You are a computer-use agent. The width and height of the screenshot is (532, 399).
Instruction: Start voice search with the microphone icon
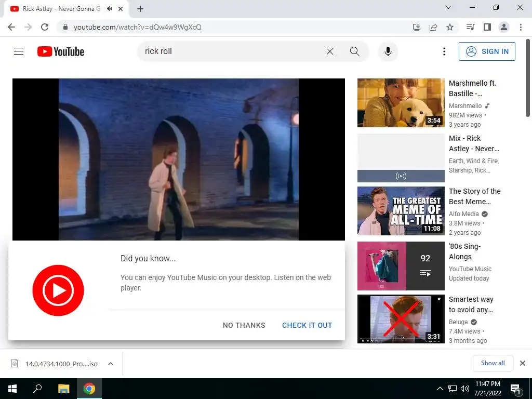click(388, 51)
